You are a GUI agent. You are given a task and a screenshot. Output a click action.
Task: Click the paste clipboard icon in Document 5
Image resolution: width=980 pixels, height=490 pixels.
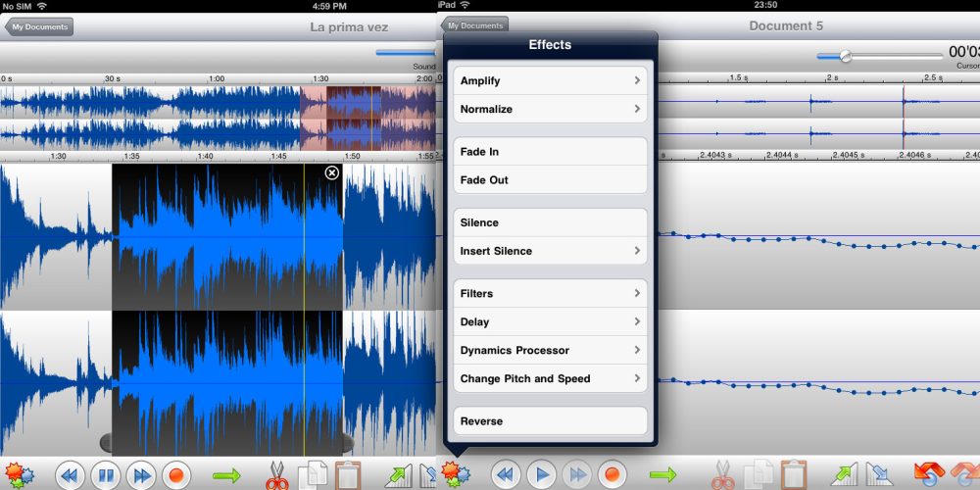(796, 476)
